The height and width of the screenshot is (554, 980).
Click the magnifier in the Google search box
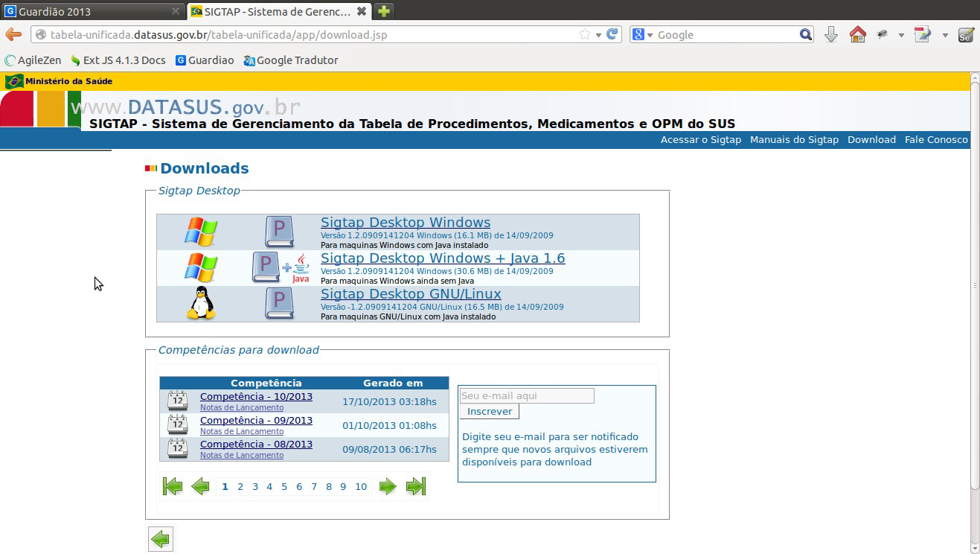[x=806, y=34]
